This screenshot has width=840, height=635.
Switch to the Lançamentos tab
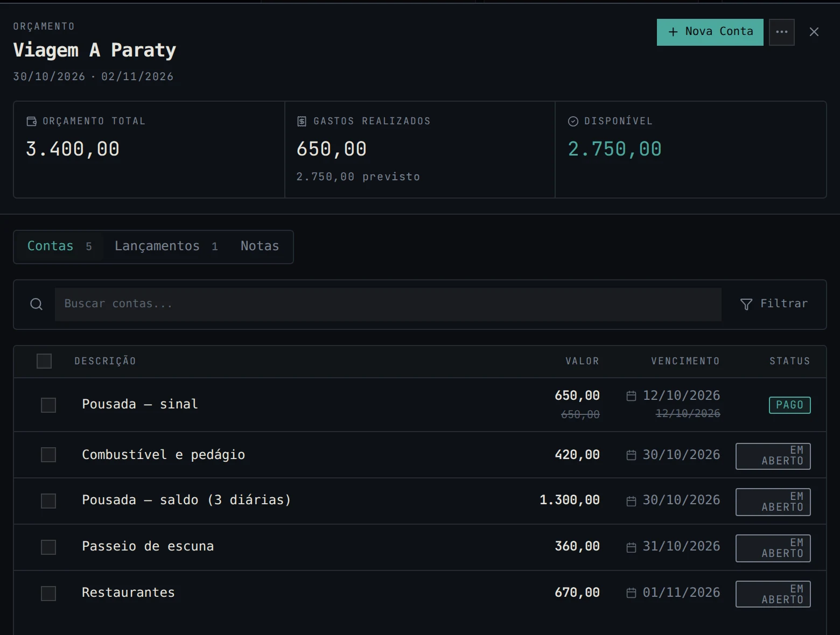(x=166, y=246)
